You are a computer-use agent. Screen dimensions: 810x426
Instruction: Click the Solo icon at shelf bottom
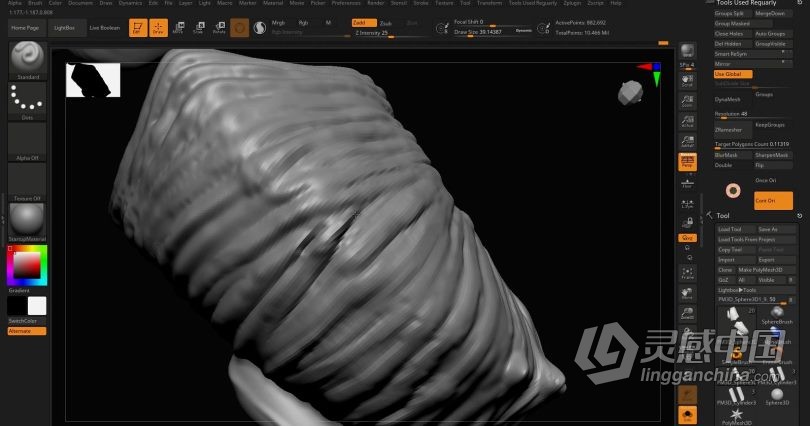687,415
